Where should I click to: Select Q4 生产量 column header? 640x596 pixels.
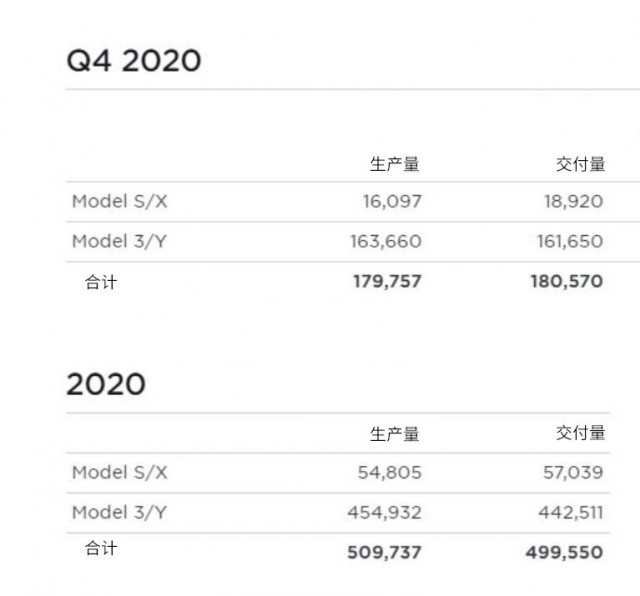[394, 164]
